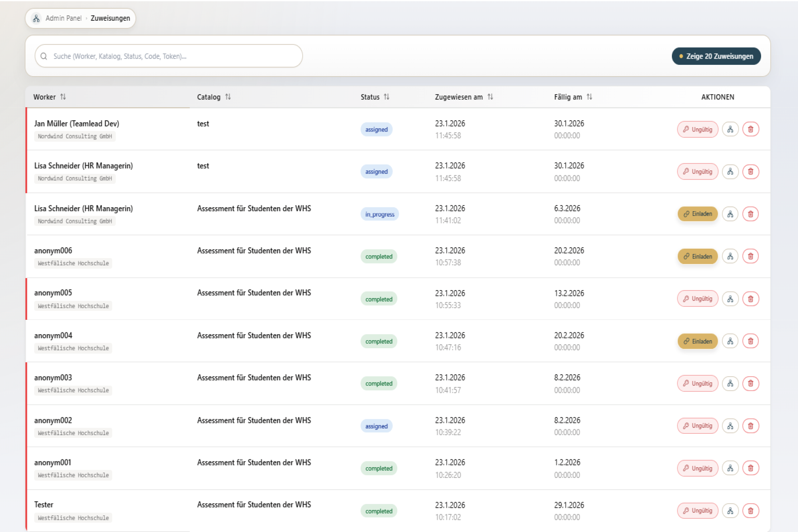Go to Admin Panel breadcrumb
Image resolution: width=798 pixels, height=532 pixels.
pos(63,18)
